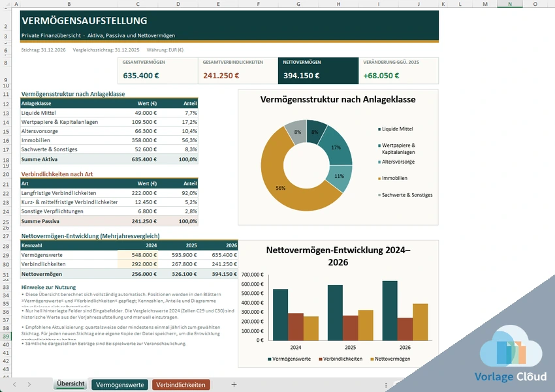Click the Nettovermögen legend entry in bar chart

click(x=390, y=359)
